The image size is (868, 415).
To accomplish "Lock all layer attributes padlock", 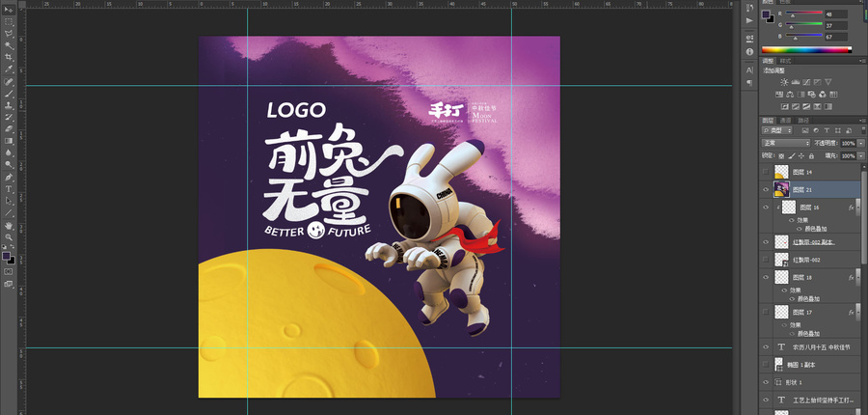I will (x=811, y=156).
